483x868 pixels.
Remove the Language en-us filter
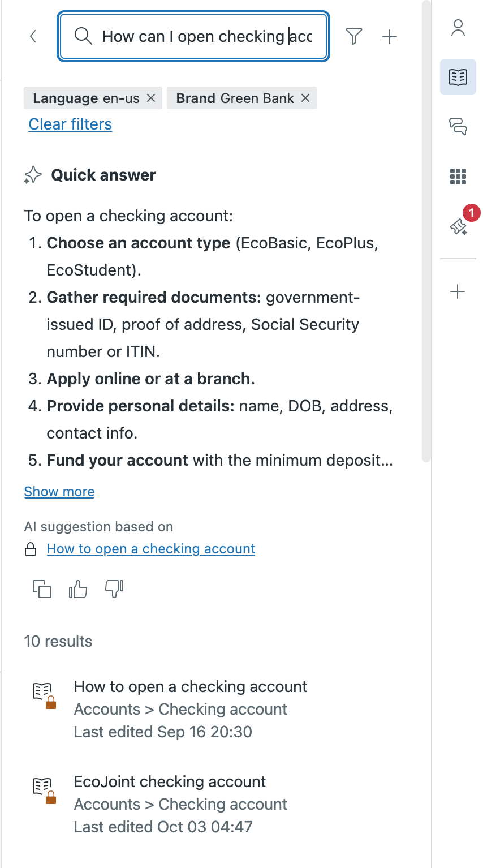pyautogui.click(x=151, y=98)
